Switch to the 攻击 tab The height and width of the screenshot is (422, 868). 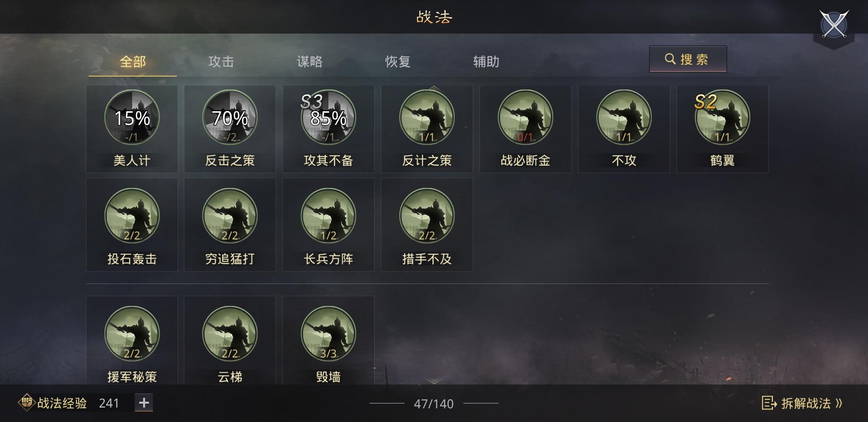(221, 62)
